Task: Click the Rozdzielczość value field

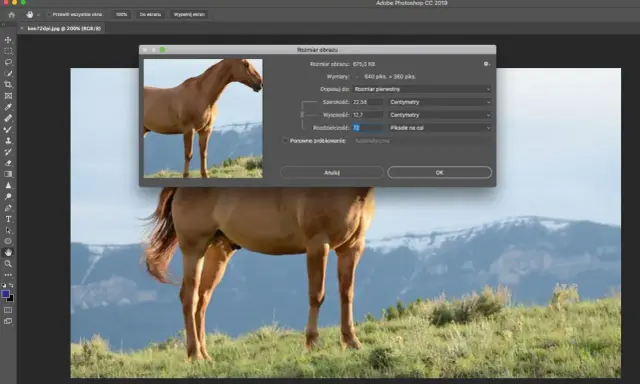Action: [x=367, y=128]
